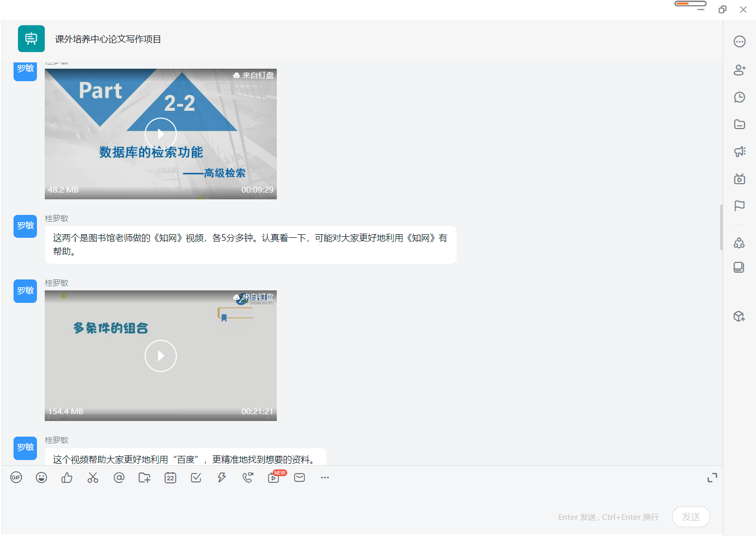Create a task with checkbox icon

196,477
